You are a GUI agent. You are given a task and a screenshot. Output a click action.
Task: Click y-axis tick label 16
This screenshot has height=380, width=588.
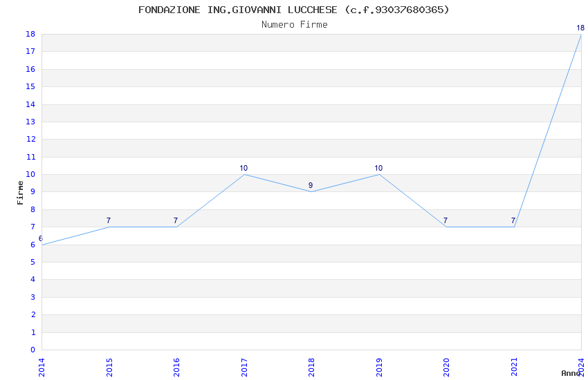click(x=30, y=69)
